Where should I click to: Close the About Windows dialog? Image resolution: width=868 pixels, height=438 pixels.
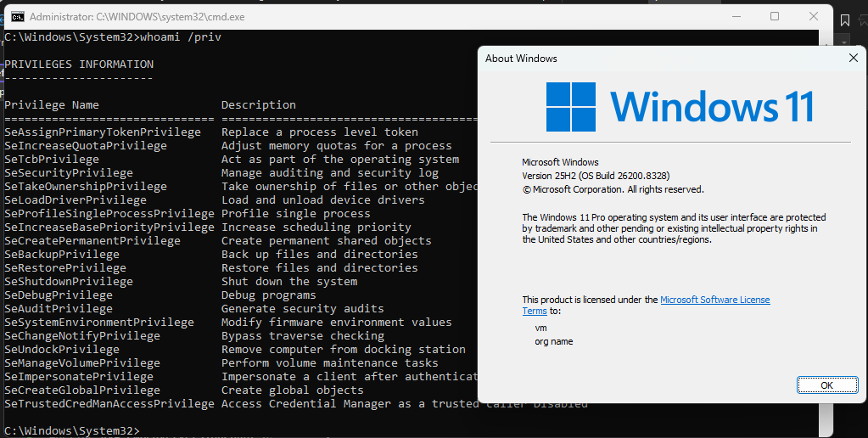(853, 58)
